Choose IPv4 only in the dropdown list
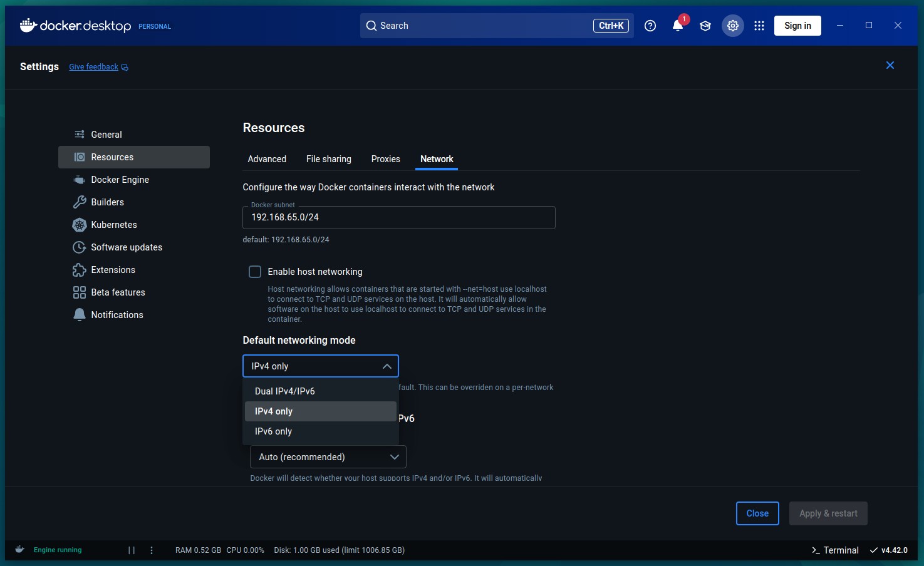The height and width of the screenshot is (566, 924). pos(321,411)
